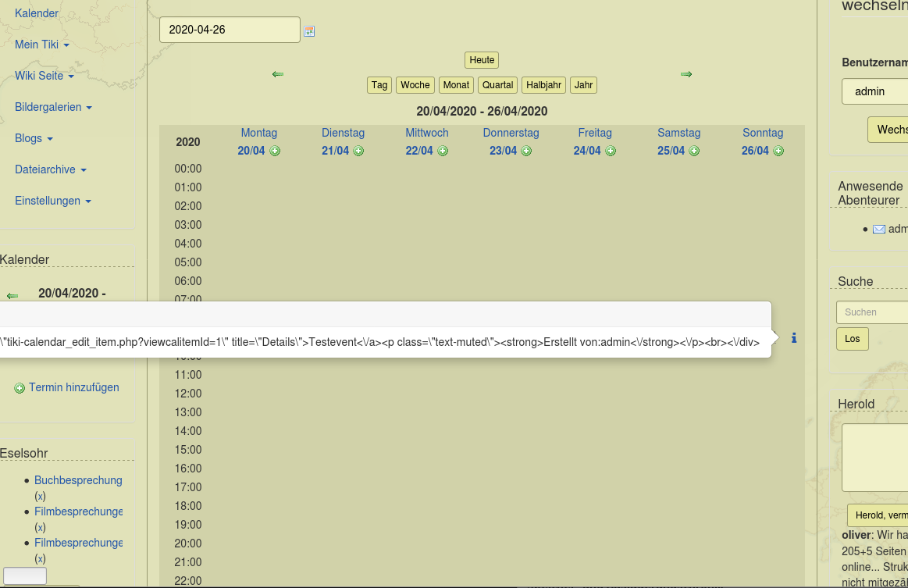Switch to Tag view
The image size is (908, 588).
pos(379,85)
